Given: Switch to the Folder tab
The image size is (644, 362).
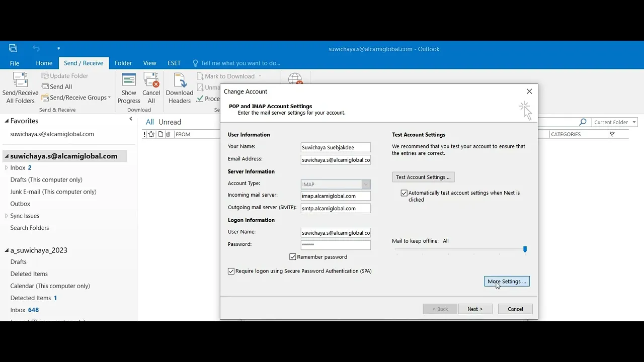Looking at the screenshot, I should (x=123, y=63).
